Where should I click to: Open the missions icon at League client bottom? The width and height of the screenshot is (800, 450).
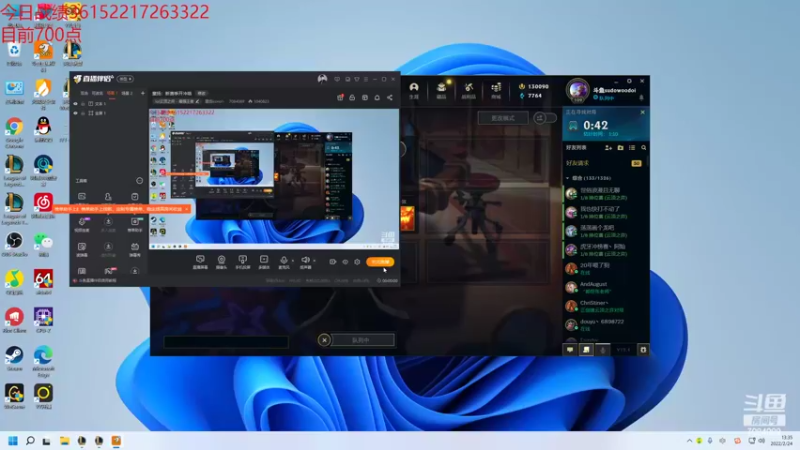tap(586, 350)
